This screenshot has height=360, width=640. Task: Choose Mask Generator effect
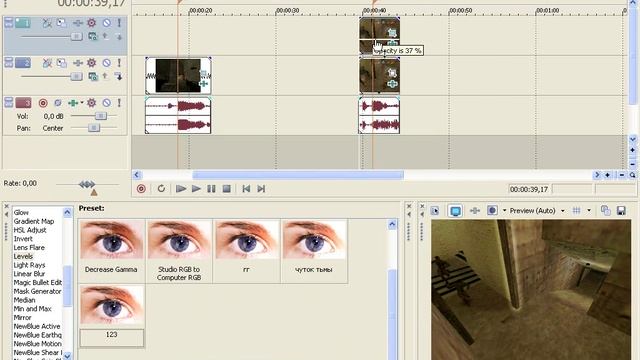pyautogui.click(x=38, y=291)
